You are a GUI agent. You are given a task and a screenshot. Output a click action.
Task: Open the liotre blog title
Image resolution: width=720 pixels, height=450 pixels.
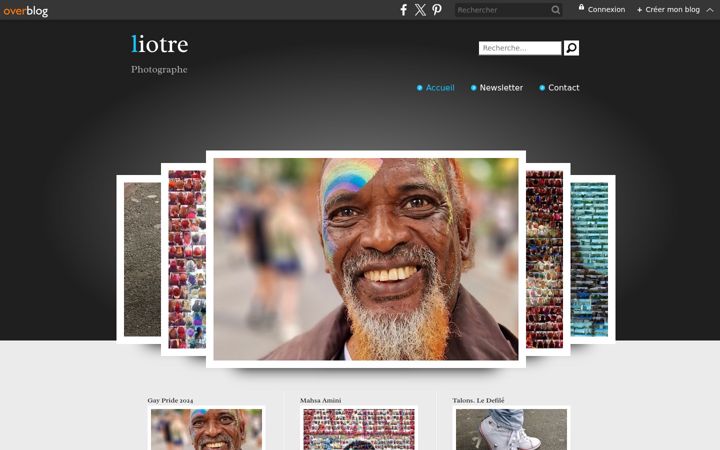(159, 44)
